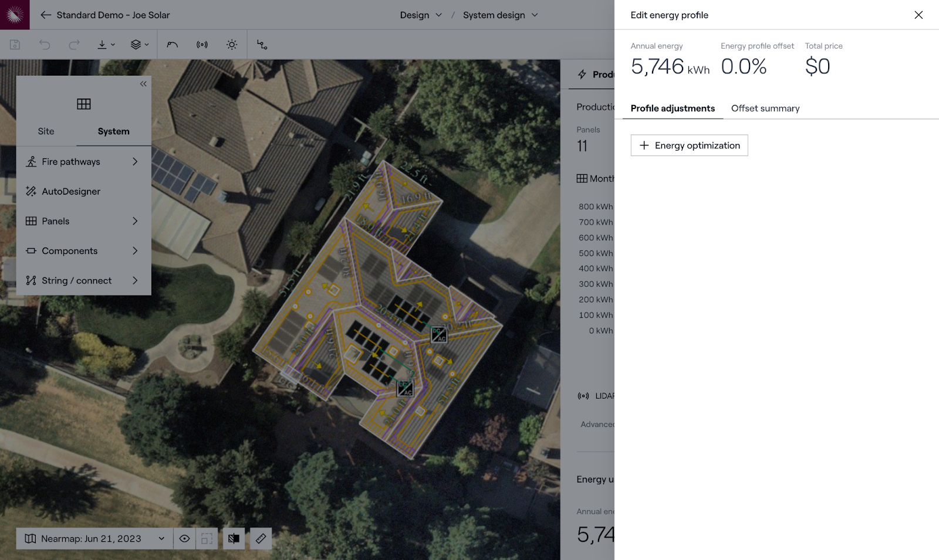Image resolution: width=939 pixels, height=560 pixels.
Task: Click the sun irradiance icon in toolbar
Action: coord(232,45)
